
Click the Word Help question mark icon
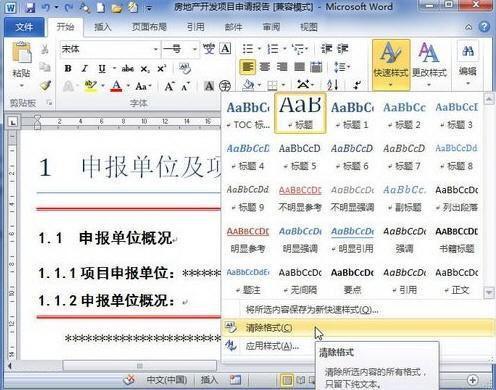[484, 26]
